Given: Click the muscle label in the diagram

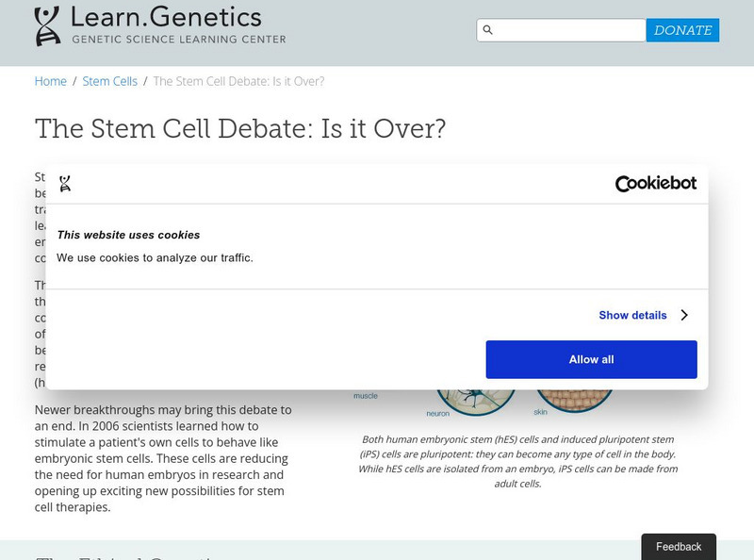Looking at the screenshot, I should (x=366, y=396).
